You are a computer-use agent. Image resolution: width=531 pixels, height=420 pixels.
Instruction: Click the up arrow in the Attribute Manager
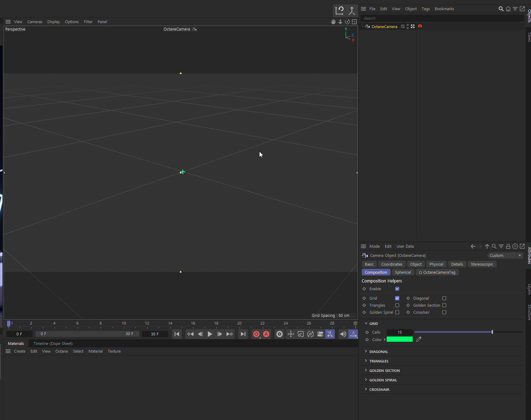(487, 246)
